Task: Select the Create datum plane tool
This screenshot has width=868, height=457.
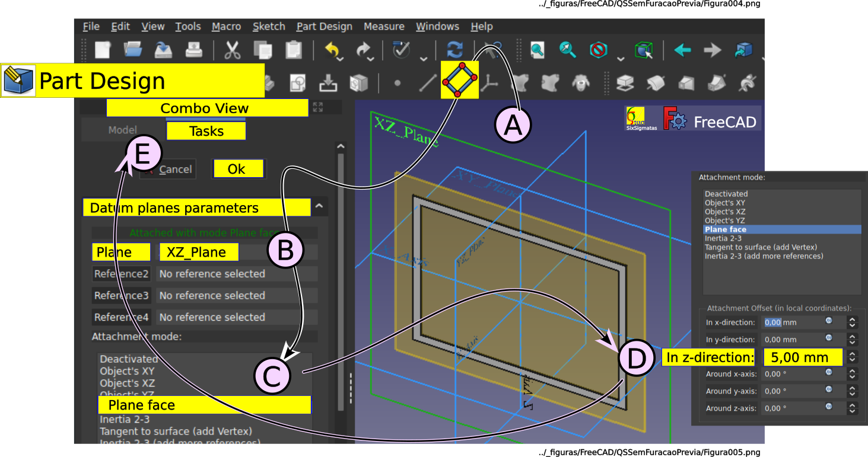Action: [x=460, y=79]
